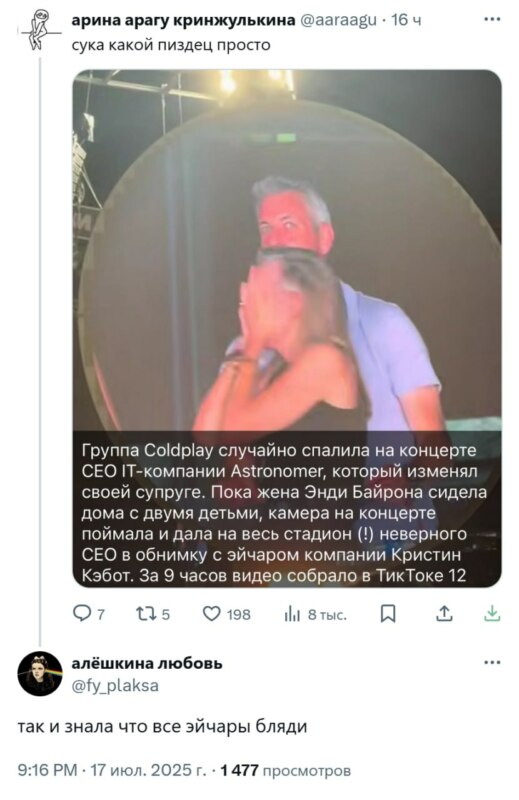
Task: Open the алёшкина любовь profile avatar
Action: (x=40, y=673)
